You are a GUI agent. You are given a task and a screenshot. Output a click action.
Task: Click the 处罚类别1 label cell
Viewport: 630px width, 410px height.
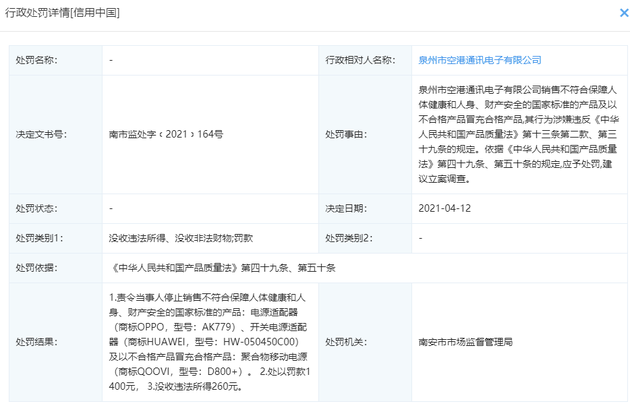click(56, 238)
